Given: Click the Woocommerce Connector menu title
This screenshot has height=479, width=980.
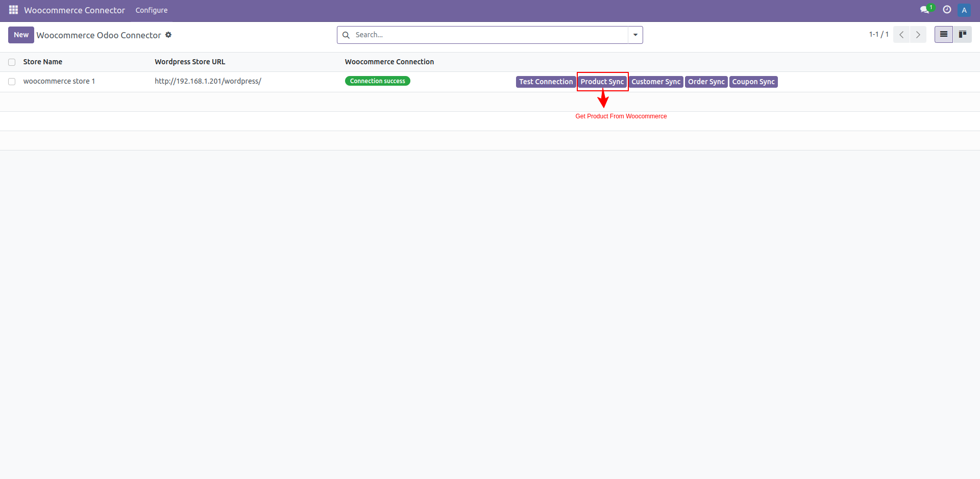Looking at the screenshot, I should click(73, 10).
